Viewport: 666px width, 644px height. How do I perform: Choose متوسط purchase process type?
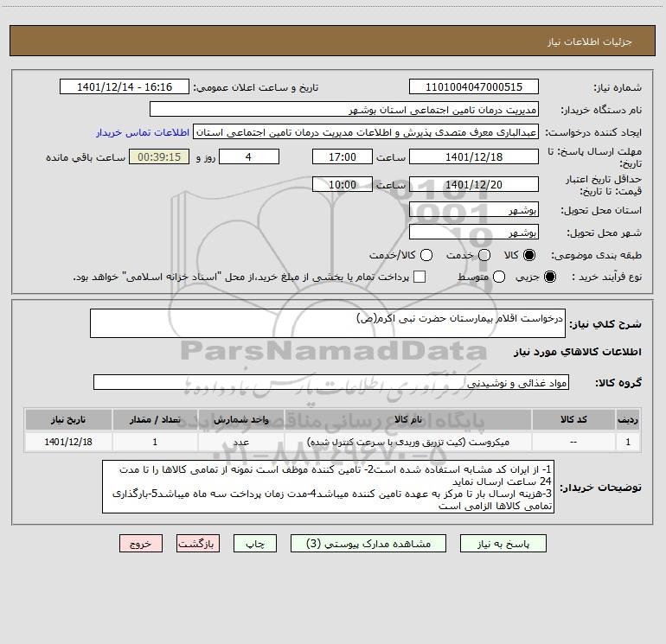coord(499,277)
